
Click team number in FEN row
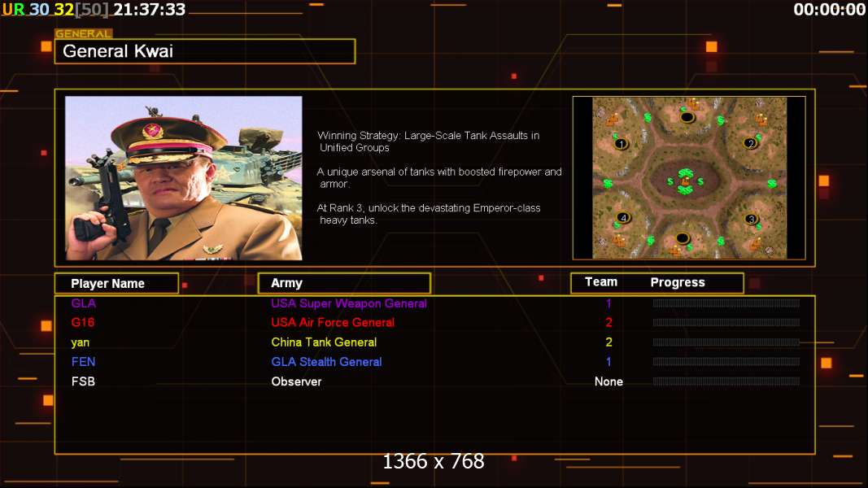coord(608,362)
